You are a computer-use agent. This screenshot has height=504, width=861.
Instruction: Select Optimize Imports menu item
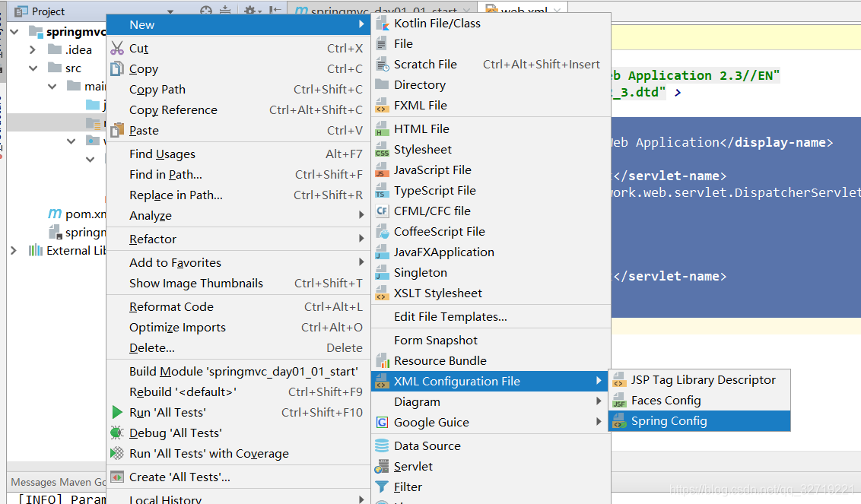(238, 327)
